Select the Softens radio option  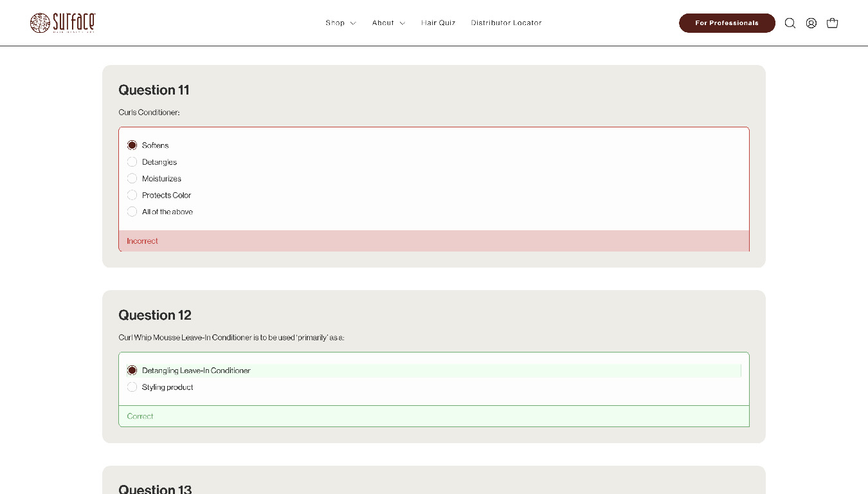[132, 145]
